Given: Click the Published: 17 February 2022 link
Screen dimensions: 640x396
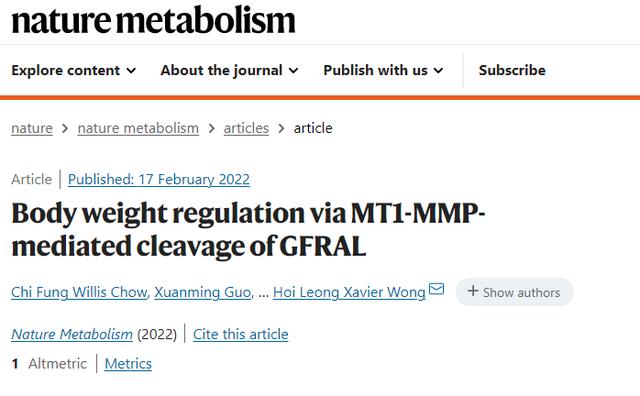Looking at the screenshot, I should (159, 179).
